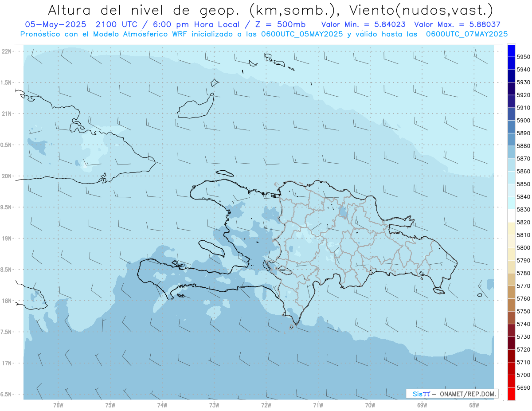532x411 pixels.
Task: Click the '71W' longitude label
Action: coord(318,405)
